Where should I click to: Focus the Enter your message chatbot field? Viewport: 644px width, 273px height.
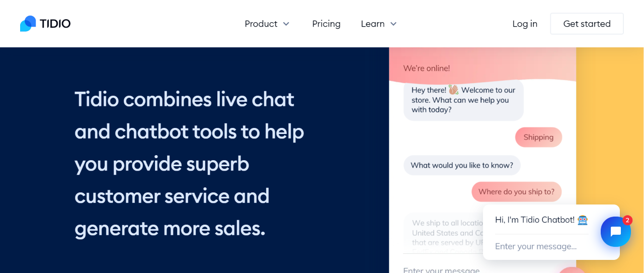tap(541, 246)
